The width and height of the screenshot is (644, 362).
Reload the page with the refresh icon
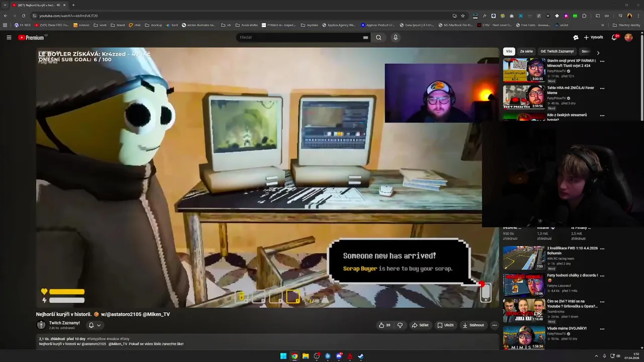pos(23,16)
